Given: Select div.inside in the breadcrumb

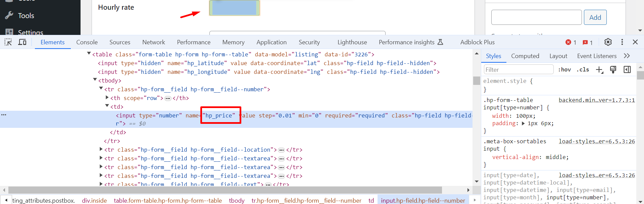Looking at the screenshot, I should point(94,200).
